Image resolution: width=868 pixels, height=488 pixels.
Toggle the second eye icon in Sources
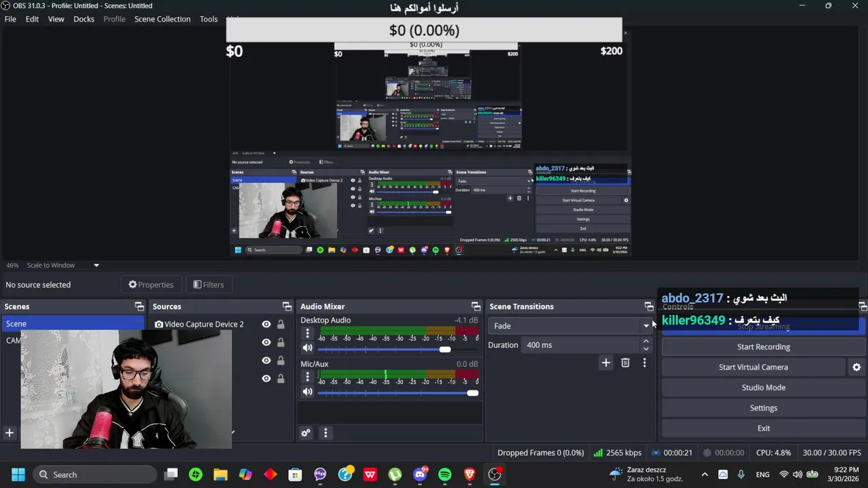pos(266,342)
